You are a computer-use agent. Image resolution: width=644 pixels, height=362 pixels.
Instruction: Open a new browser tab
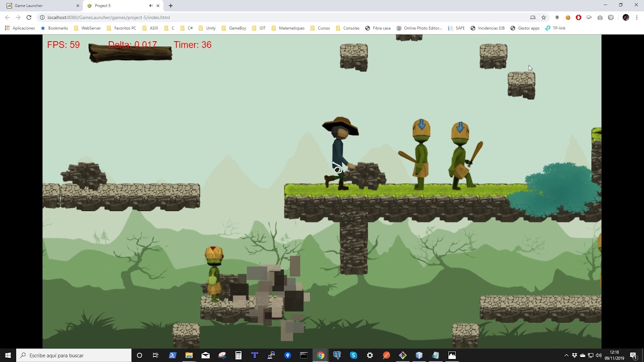pos(171,6)
